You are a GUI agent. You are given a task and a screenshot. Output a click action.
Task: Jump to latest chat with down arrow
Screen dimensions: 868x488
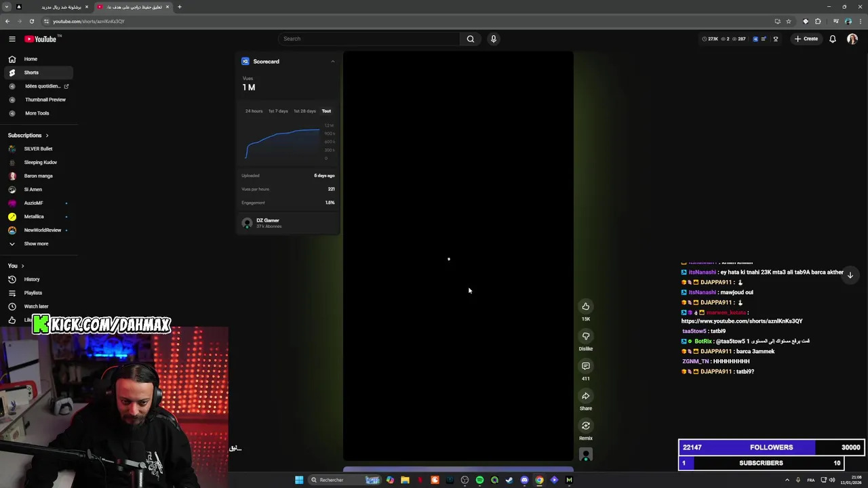(x=850, y=275)
